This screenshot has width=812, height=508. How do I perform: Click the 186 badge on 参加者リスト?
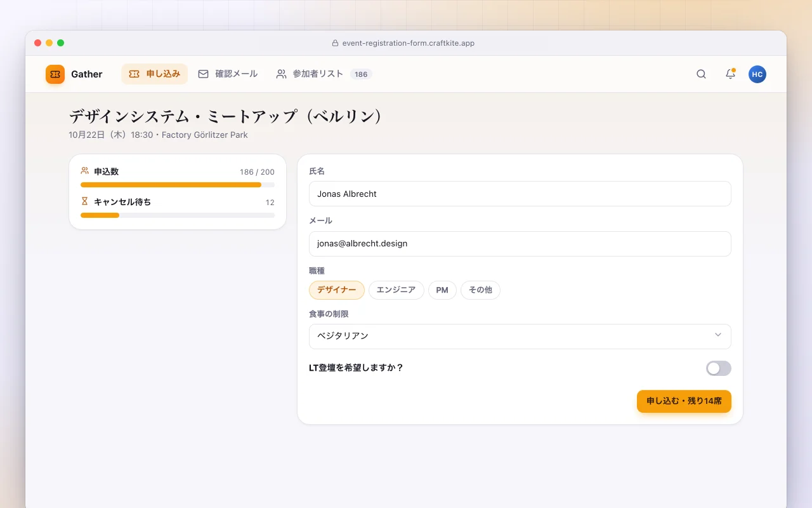[x=361, y=74]
